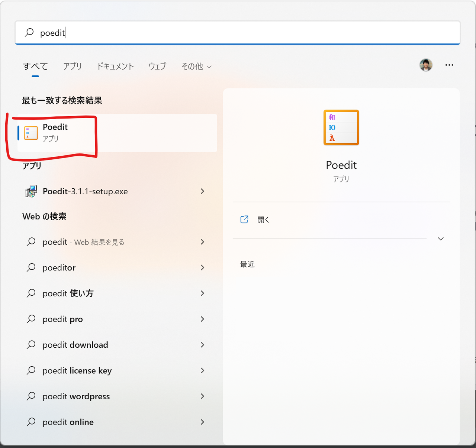This screenshot has height=448, width=476.
Task: Expand the actions list with the down chevron
Action: tap(441, 239)
